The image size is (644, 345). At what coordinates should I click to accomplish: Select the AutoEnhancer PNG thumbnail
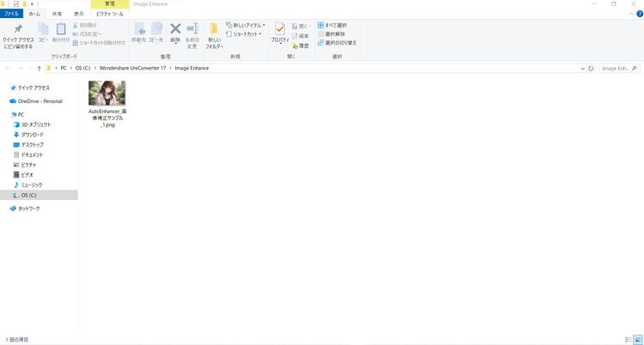(x=107, y=93)
